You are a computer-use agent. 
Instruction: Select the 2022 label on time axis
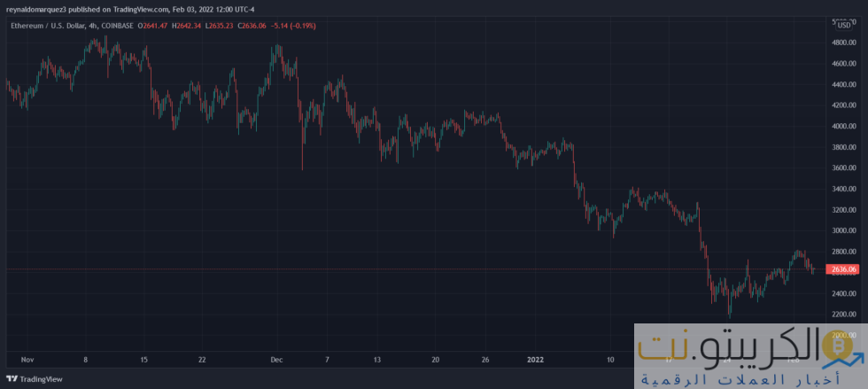pos(535,360)
